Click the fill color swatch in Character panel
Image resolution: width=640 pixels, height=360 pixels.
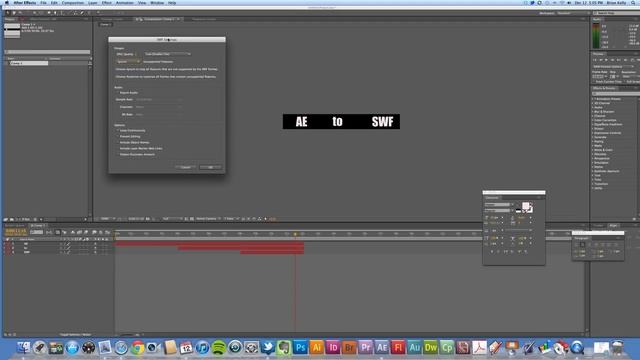pyautogui.click(x=525, y=206)
